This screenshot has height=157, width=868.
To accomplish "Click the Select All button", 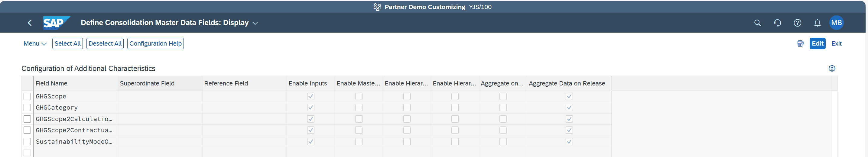I will click(67, 44).
